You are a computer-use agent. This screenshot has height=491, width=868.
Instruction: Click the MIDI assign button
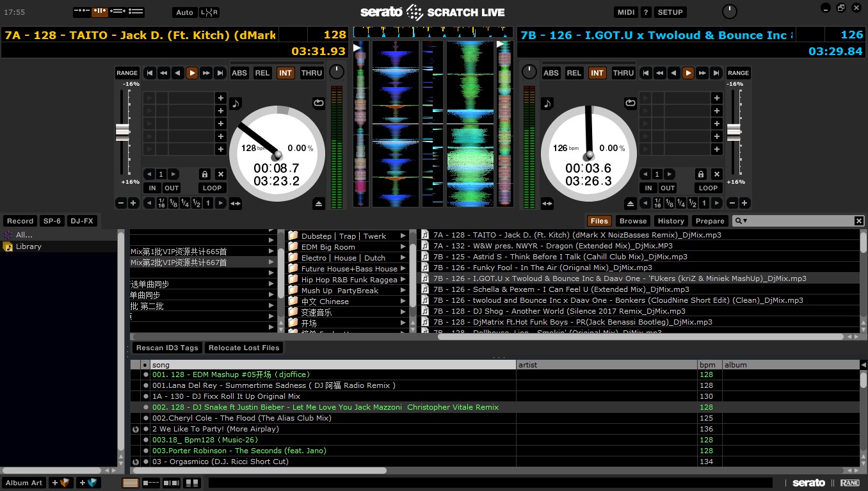[626, 12]
